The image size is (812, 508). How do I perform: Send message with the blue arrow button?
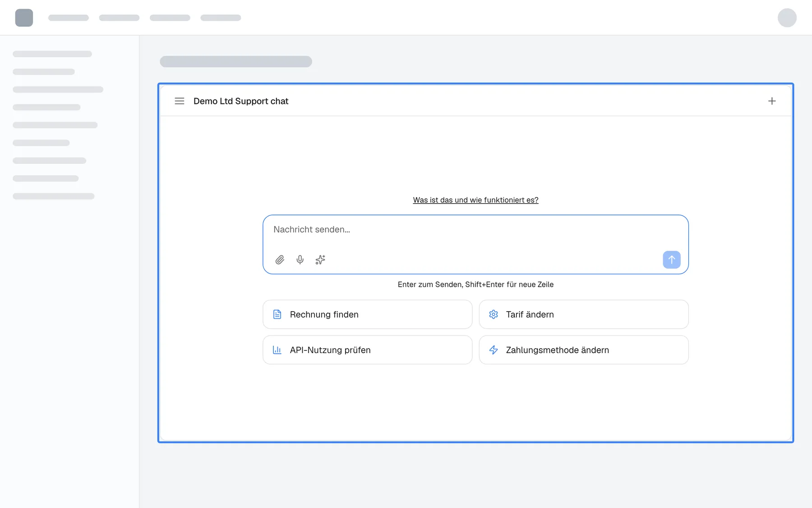click(671, 260)
